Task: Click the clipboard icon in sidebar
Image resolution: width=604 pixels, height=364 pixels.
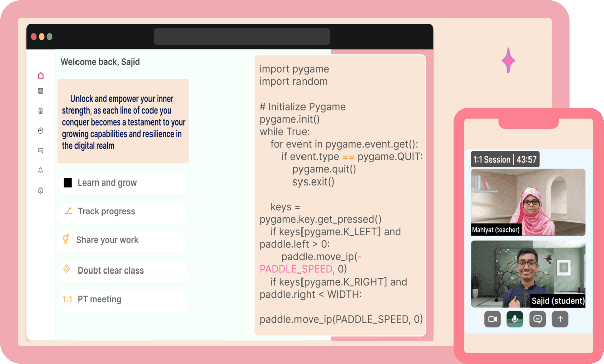Action: [41, 111]
